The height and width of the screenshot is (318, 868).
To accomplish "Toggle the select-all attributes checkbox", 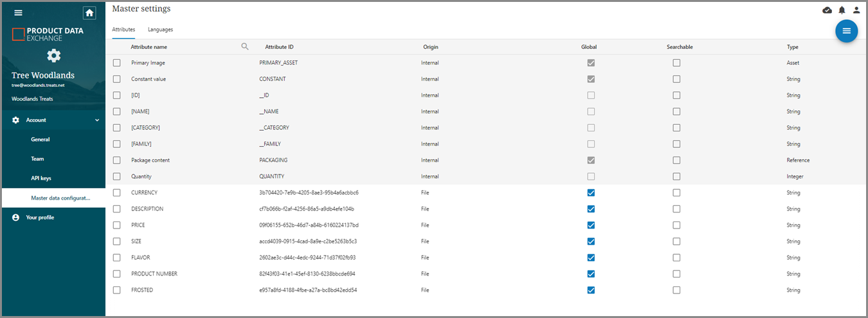I will tap(116, 47).
